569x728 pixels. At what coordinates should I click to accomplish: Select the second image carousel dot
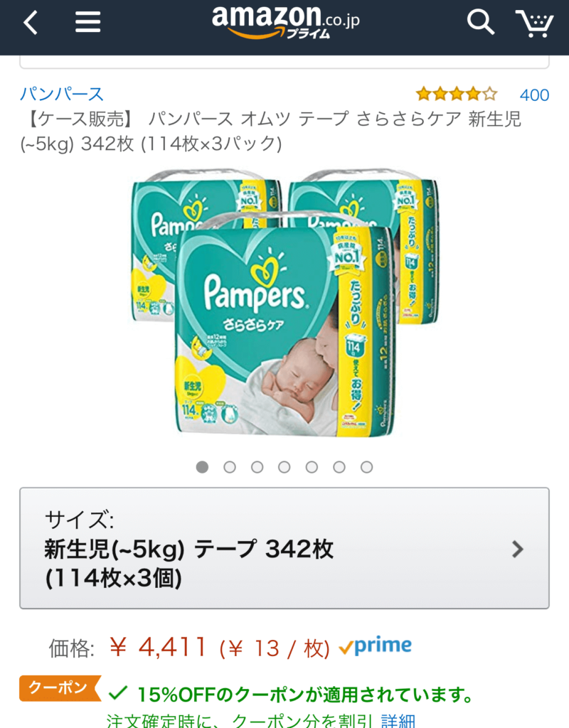(x=230, y=467)
